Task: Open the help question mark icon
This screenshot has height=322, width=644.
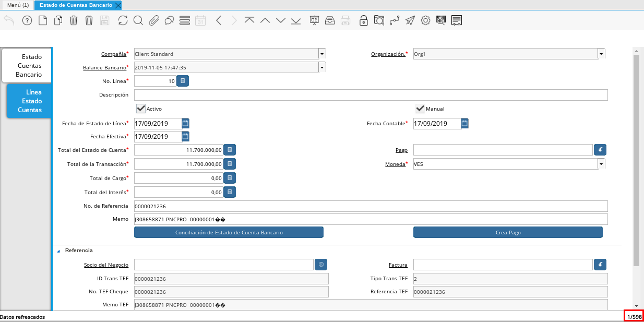Action: (27, 20)
